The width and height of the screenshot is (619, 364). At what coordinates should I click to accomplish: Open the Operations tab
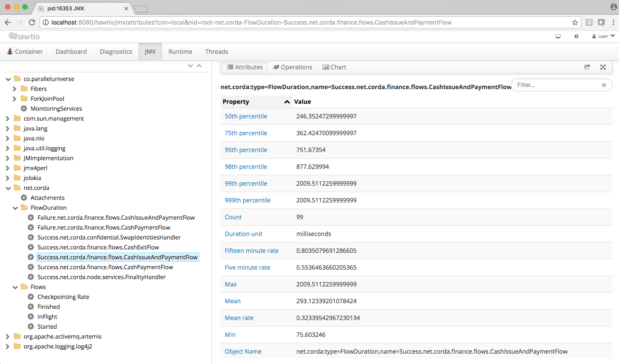click(x=292, y=67)
